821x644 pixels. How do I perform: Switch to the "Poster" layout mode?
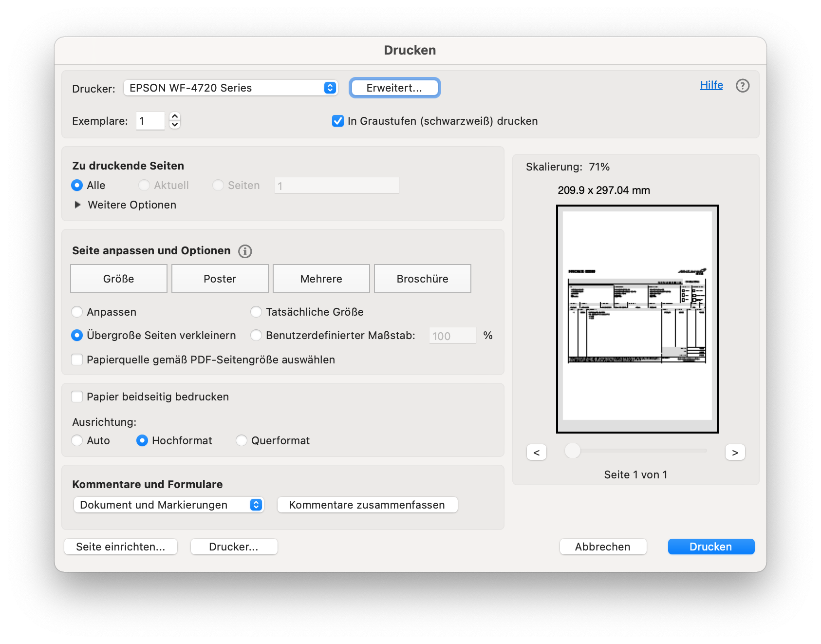coord(220,278)
